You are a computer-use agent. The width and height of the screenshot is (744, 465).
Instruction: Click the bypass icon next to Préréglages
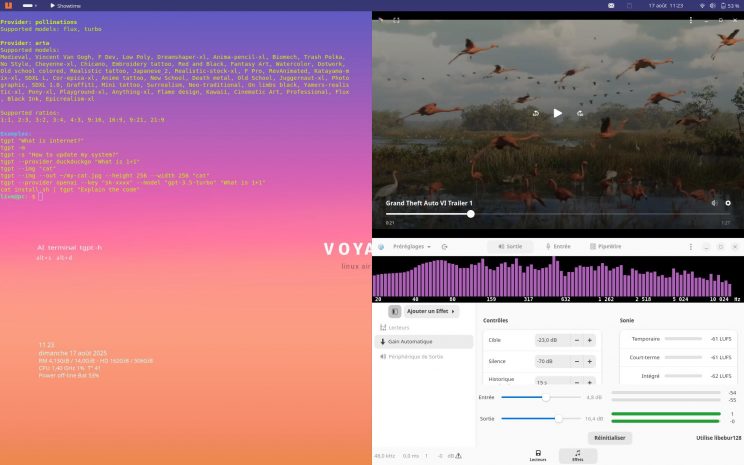pos(445,247)
